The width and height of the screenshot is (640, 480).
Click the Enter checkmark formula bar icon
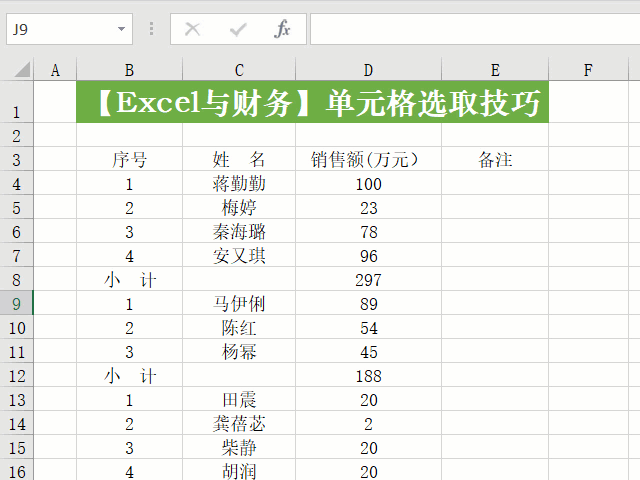(x=238, y=29)
